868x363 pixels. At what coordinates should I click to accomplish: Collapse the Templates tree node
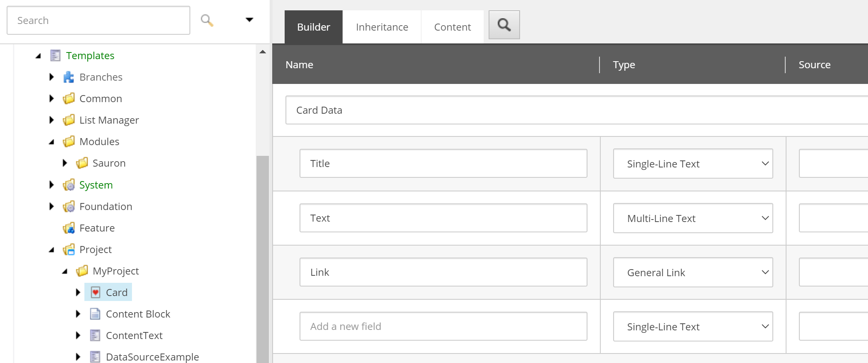point(38,56)
